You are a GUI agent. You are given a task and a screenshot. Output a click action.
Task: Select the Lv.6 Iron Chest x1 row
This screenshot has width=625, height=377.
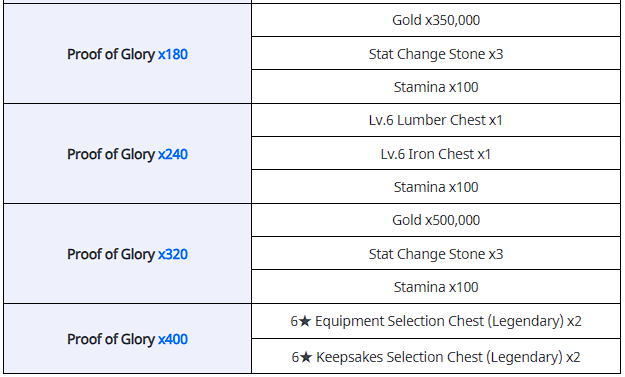click(x=436, y=153)
